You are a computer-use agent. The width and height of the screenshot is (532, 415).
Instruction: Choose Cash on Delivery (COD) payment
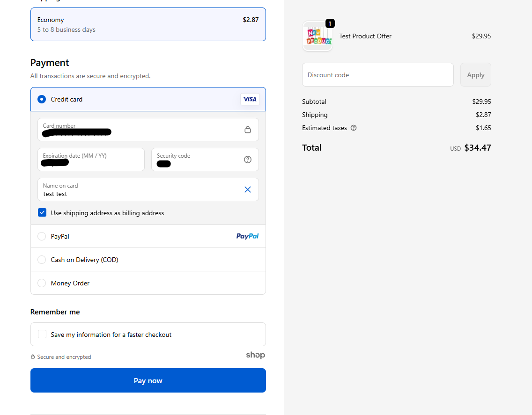tap(42, 260)
